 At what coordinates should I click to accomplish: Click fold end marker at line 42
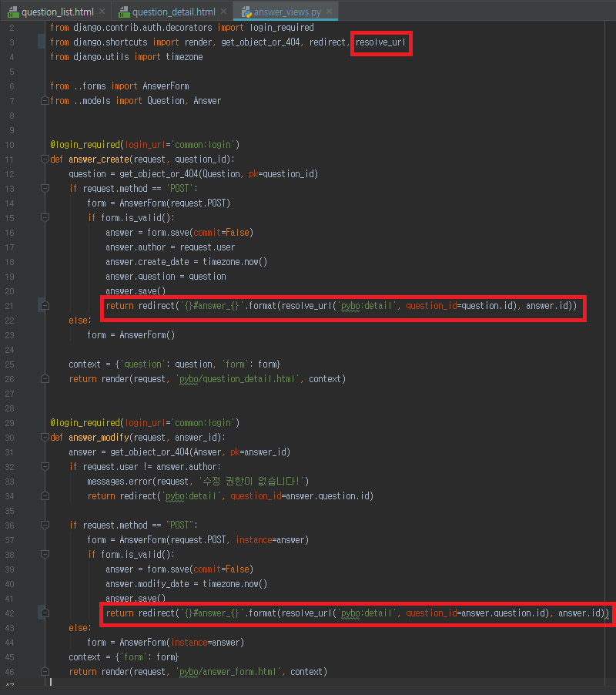click(x=45, y=613)
